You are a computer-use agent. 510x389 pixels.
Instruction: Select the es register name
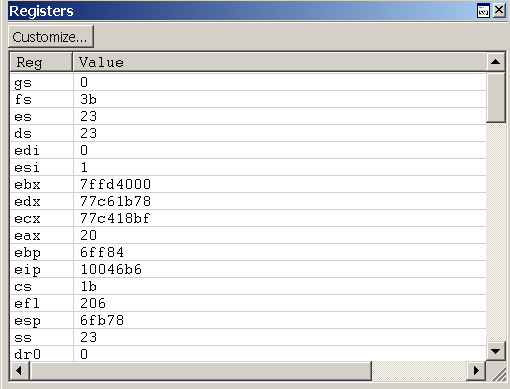[23, 117]
